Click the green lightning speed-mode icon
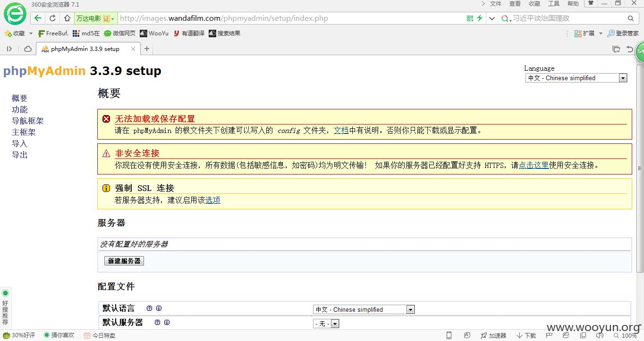This screenshot has height=341, width=644. click(x=480, y=18)
